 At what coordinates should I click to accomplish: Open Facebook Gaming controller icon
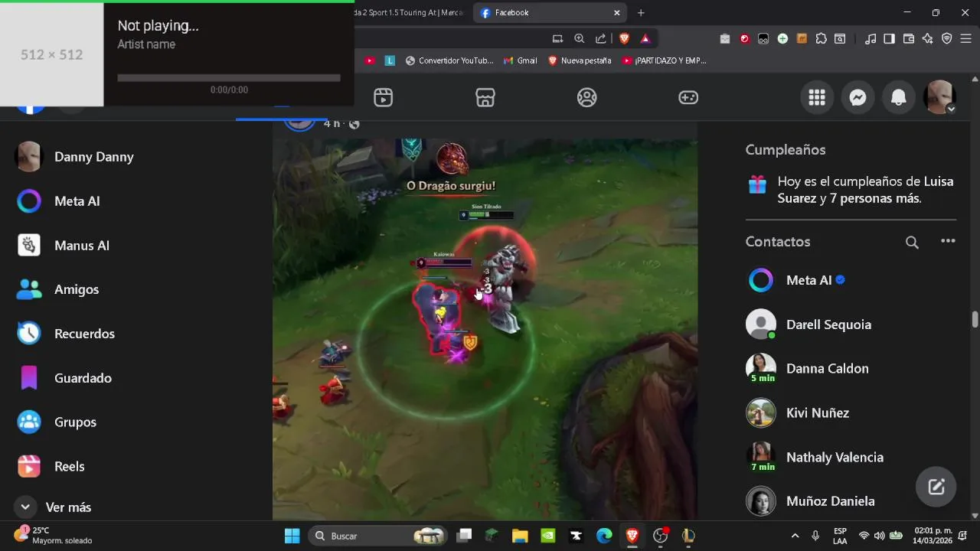(x=688, y=98)
